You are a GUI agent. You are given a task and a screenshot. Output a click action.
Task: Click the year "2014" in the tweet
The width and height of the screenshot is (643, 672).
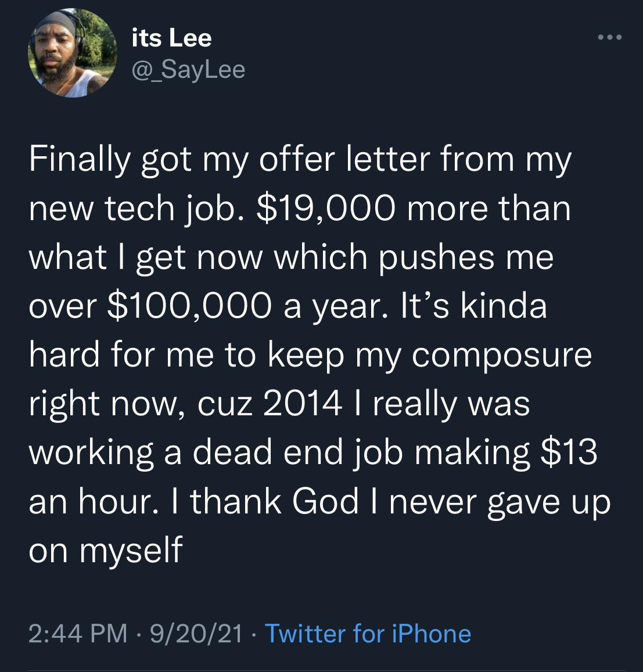coord(303,403)
